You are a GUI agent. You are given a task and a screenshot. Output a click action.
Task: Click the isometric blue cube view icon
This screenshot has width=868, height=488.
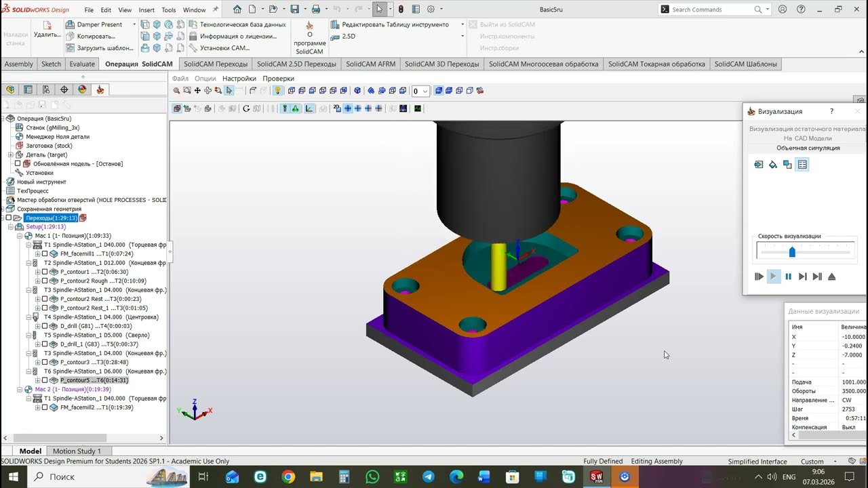tap(357, 91)
